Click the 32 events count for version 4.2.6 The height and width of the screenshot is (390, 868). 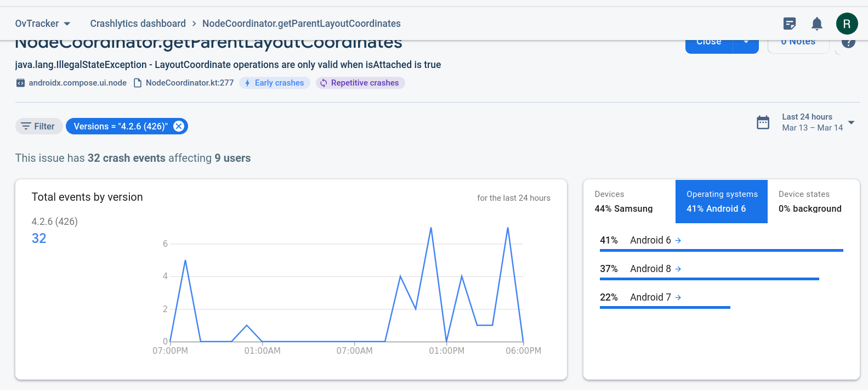(x=39, y=239)
